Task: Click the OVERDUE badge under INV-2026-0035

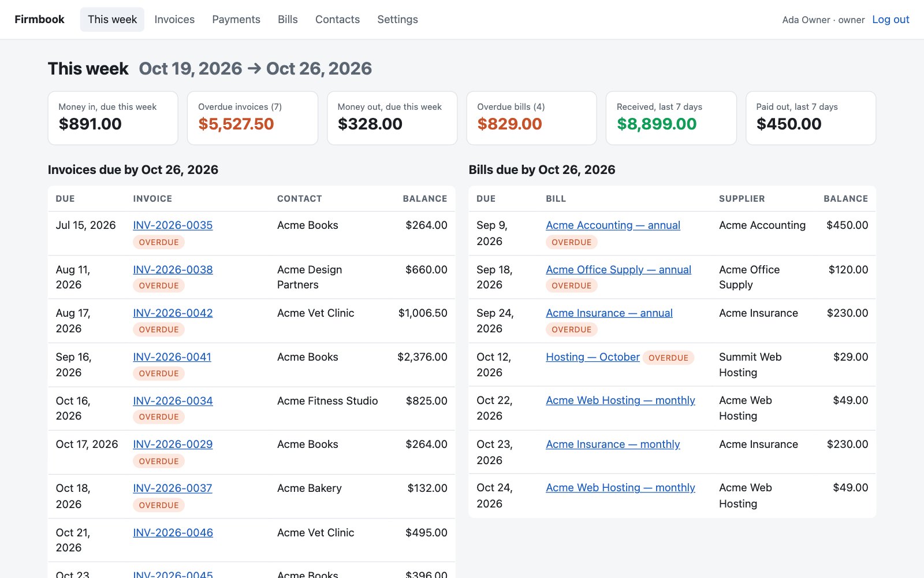Action: click(159, 242)
